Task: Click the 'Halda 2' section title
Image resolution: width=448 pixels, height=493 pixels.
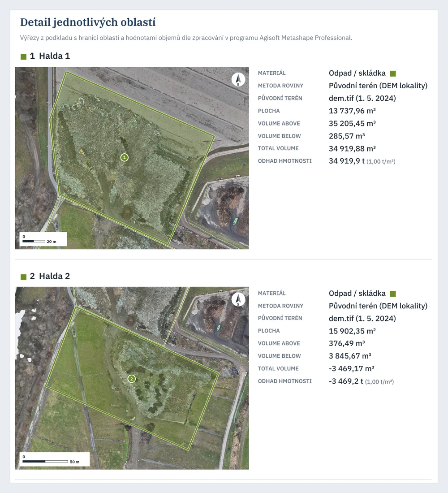Action: click(x=54, y=276)
